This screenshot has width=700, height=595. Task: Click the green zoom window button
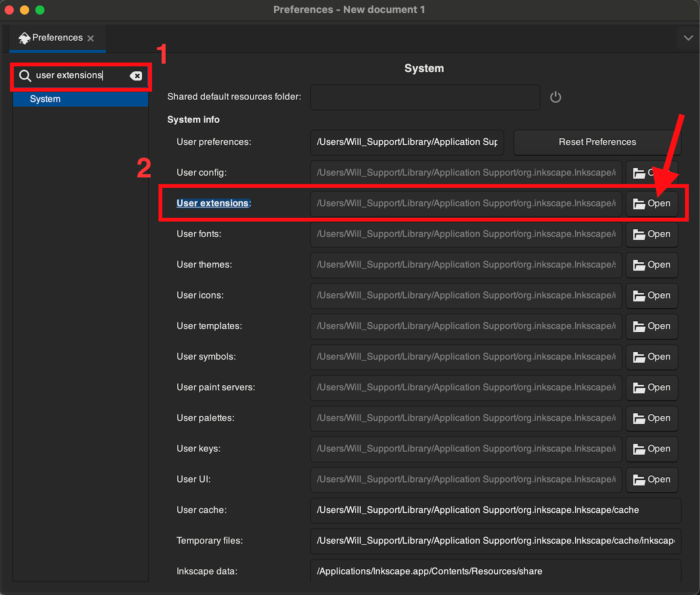[40, 10]
